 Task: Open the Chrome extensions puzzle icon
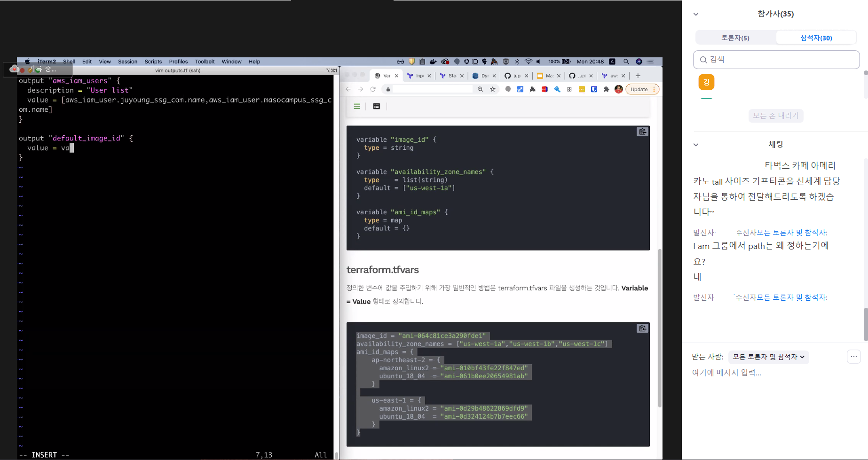pyautogui.click(x=606, y=89)
